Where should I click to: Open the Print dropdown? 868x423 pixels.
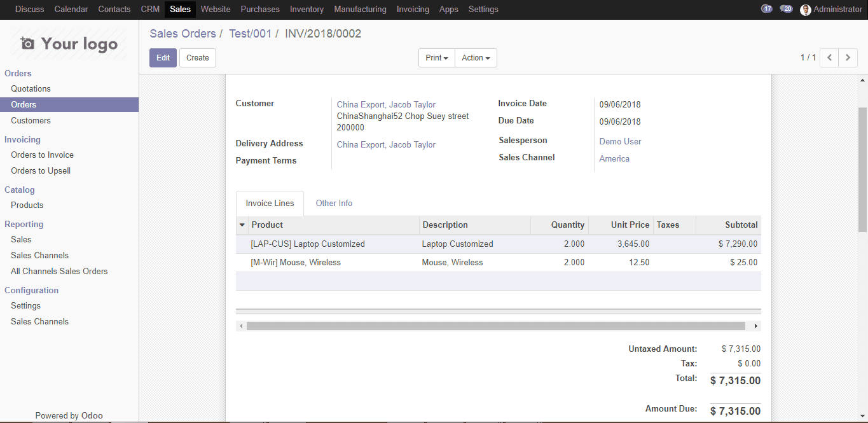(437, 58)
